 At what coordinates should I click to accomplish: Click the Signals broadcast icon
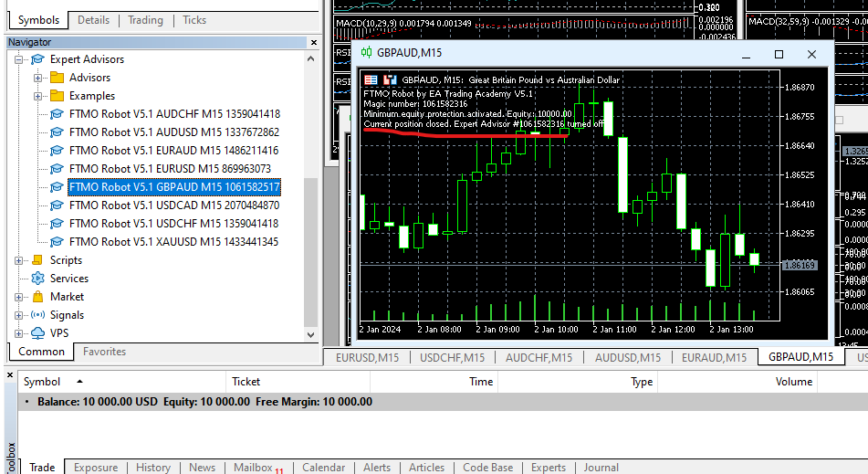[37, 314]
